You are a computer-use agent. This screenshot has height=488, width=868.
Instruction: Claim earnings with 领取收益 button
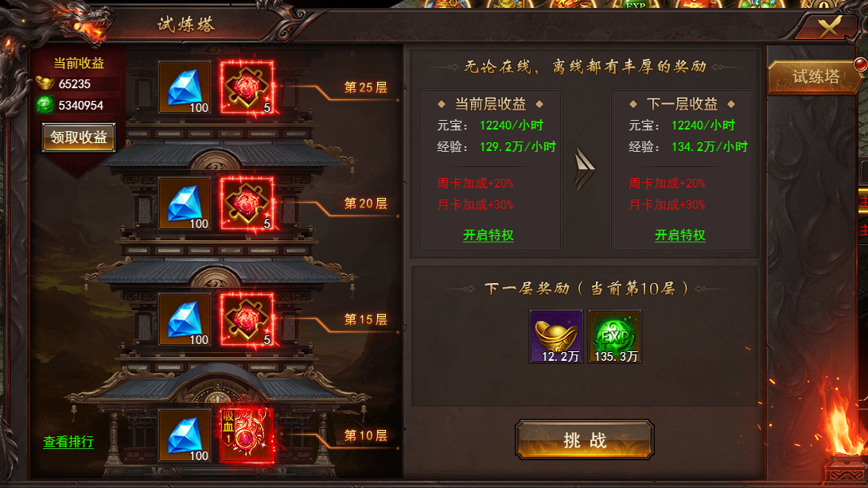pos(79,137)
